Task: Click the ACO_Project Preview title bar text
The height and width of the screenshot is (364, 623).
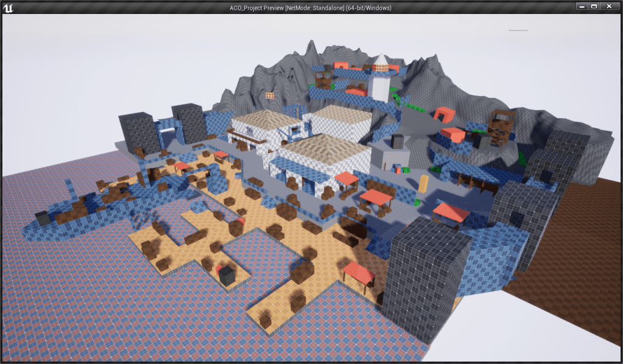Action: click(311, 8)
